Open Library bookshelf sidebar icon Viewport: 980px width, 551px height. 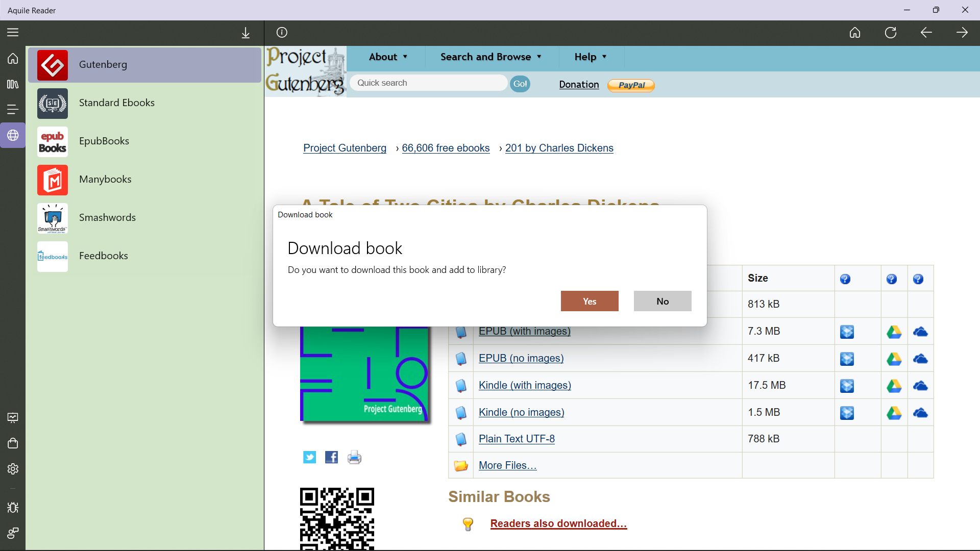[13, 84]
